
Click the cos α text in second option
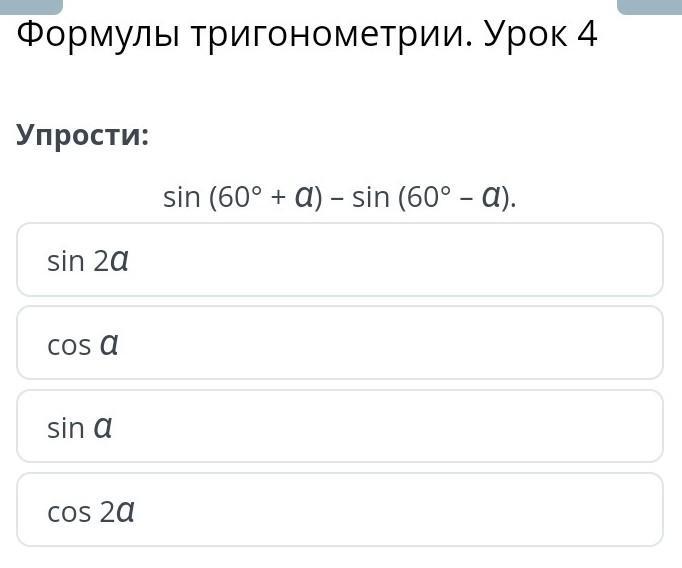point(83,345)
